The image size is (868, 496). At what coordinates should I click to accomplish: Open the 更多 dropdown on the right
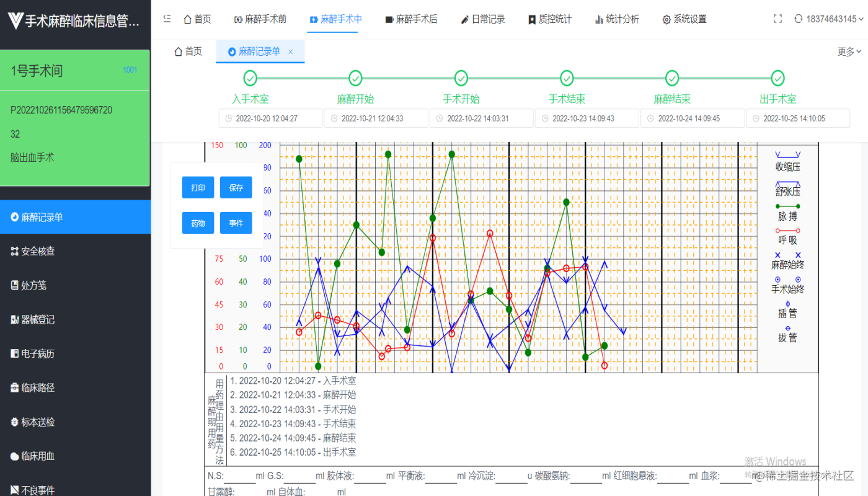[848, 51]
